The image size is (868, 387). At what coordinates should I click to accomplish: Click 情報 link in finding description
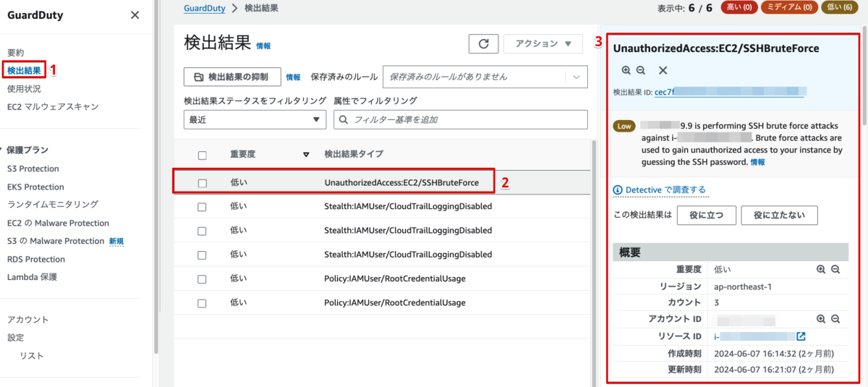point(757,162)
